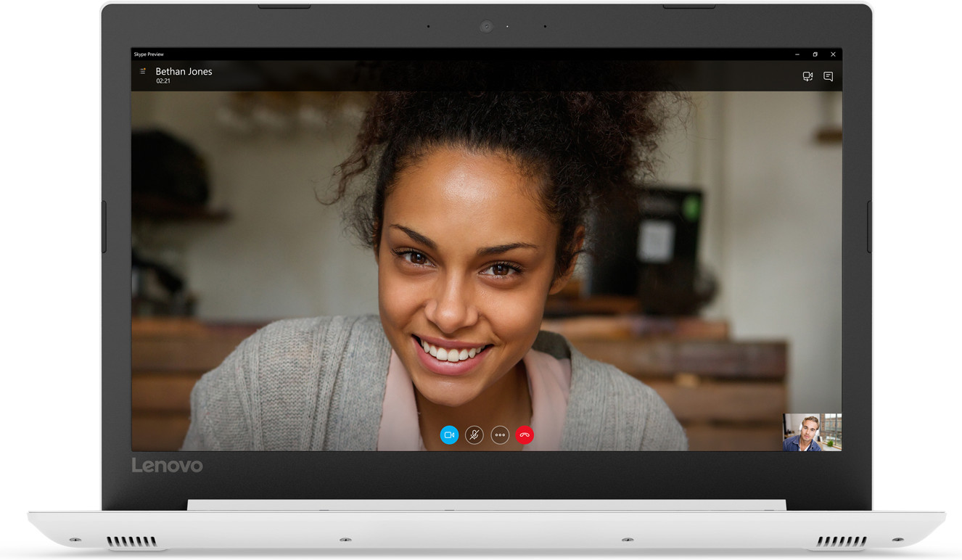Open the chat message icon
This screenshot has width=962, height=560.
click(828, 76)
